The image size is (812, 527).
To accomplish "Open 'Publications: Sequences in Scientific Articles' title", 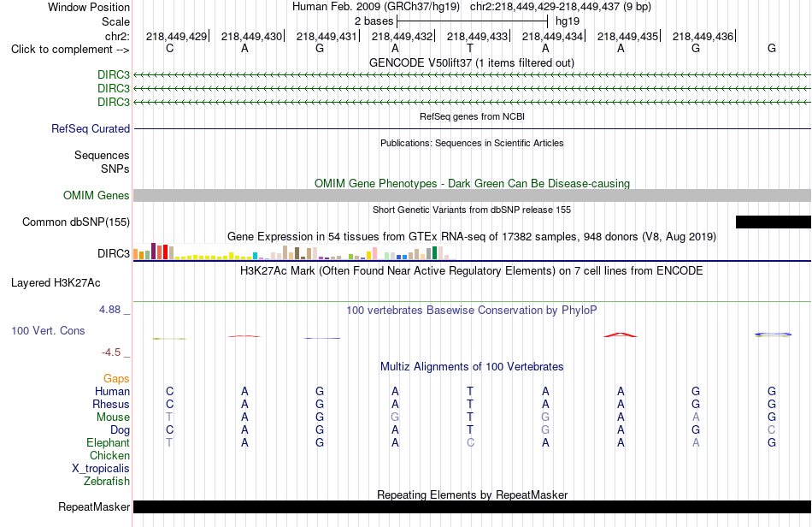I will (x=472, y=143).
